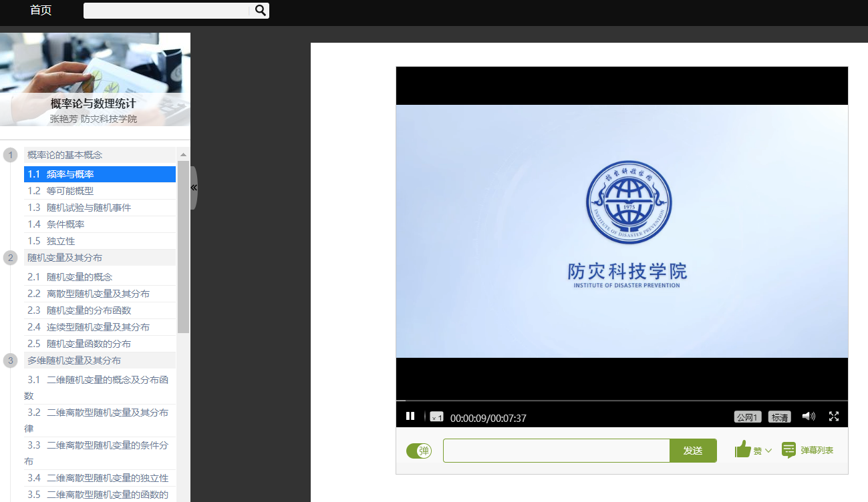This screenshot has width=868, height=502.
Task: Select lesson 1.1 频率与概率
Action: coord(100,174)
